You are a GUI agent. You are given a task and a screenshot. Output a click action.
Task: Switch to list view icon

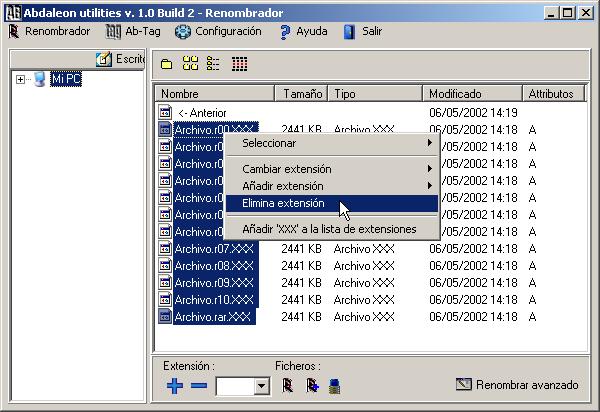pyautogui.click(x=212, y=63)
